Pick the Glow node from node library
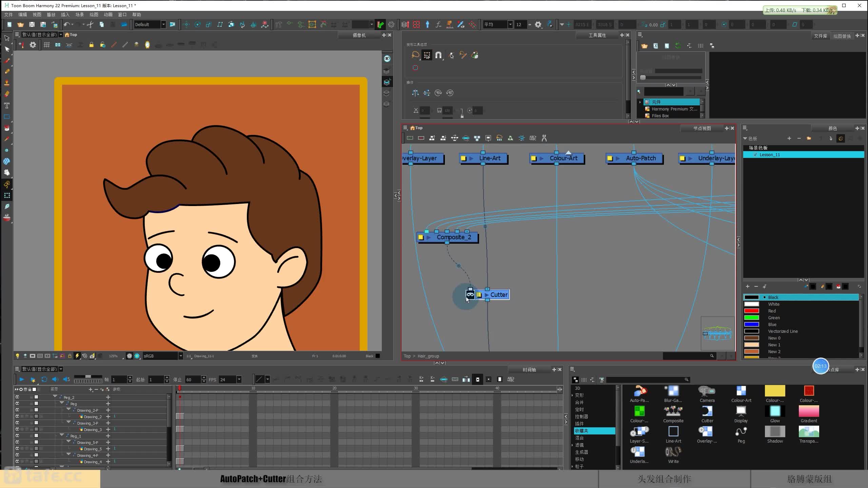 click(x=775, y=414)
